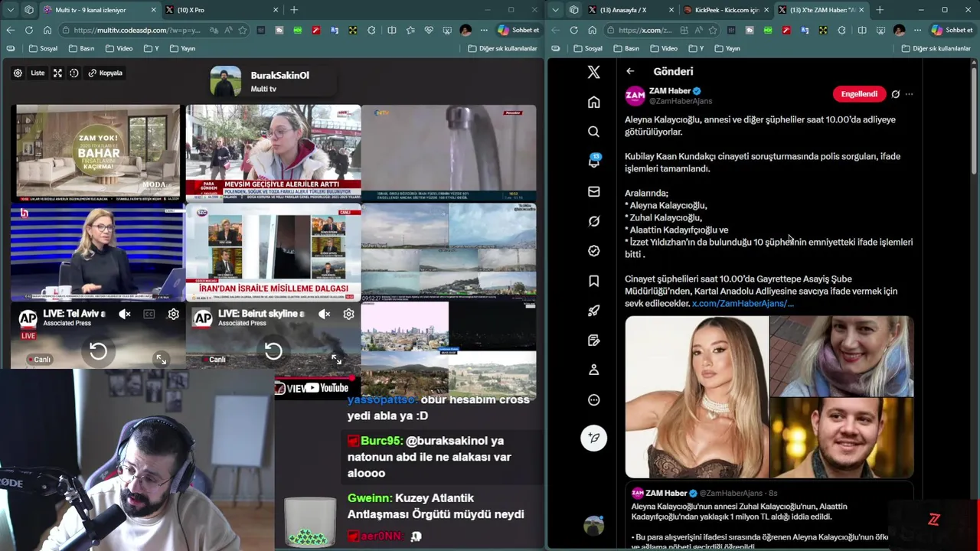Replay the Beirut skyline stream
Image resolution: width=980 pixels, height=551 pixels.
pyautogui.click(x=273, y=351)
